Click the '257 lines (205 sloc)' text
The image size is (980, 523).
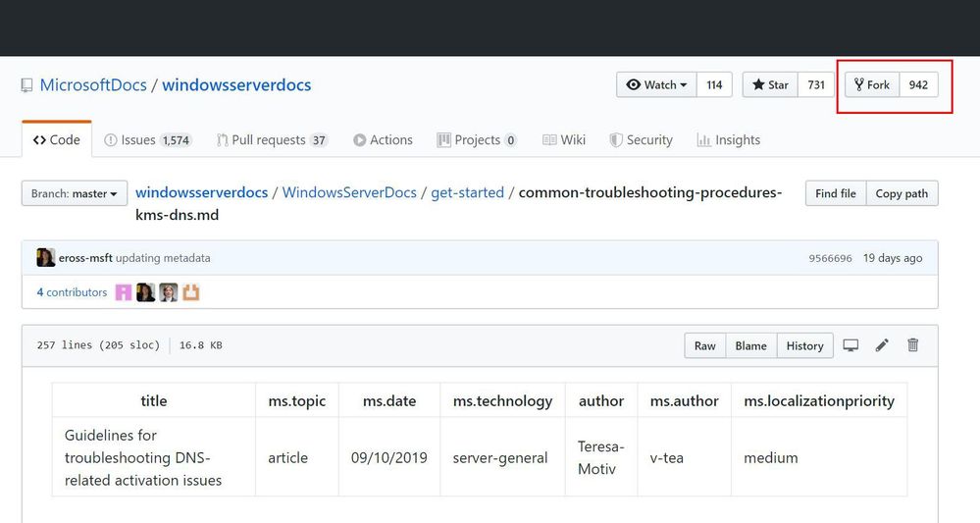point(98,345)
